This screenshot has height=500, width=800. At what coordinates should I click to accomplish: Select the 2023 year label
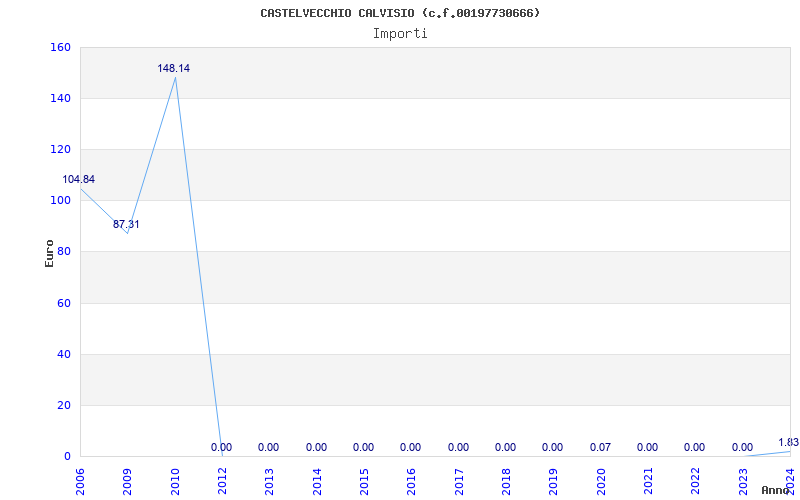[743, 481]
